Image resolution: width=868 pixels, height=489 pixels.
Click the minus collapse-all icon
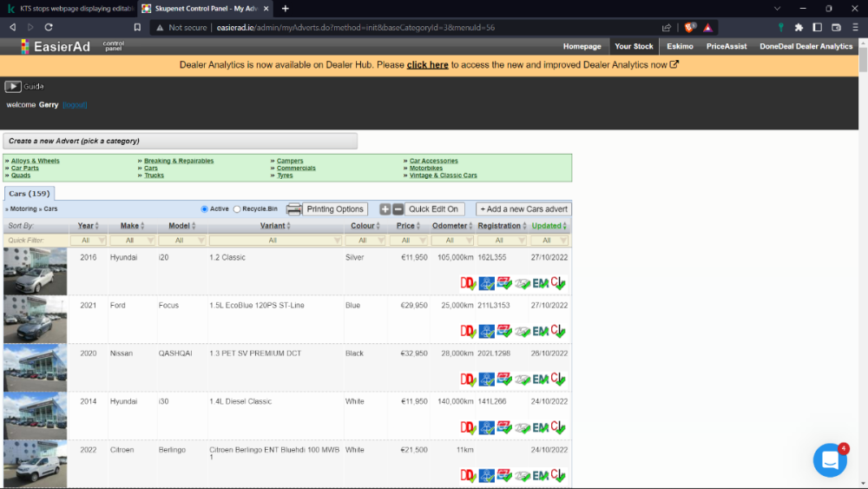click(x=398, y=209)
